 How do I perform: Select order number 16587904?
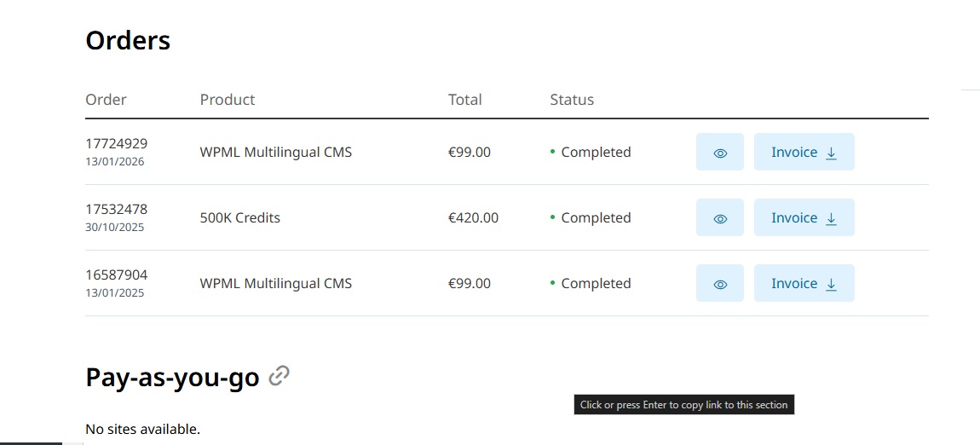pos(116,275)
